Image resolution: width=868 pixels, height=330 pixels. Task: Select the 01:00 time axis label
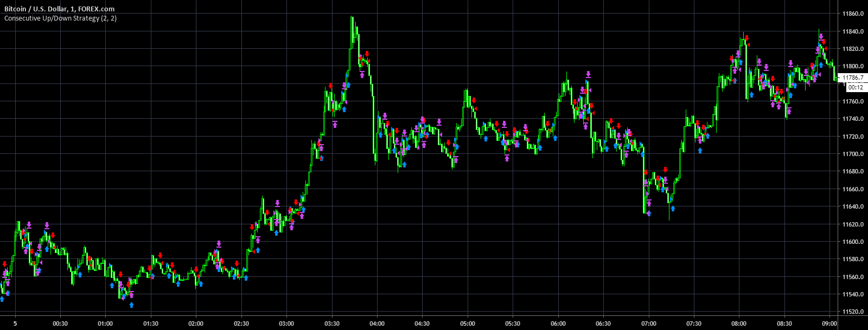pos(105,323)
